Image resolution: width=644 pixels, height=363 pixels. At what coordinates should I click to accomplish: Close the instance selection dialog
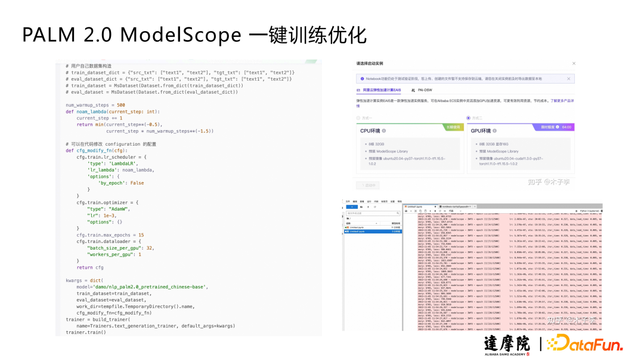(574, 63)
